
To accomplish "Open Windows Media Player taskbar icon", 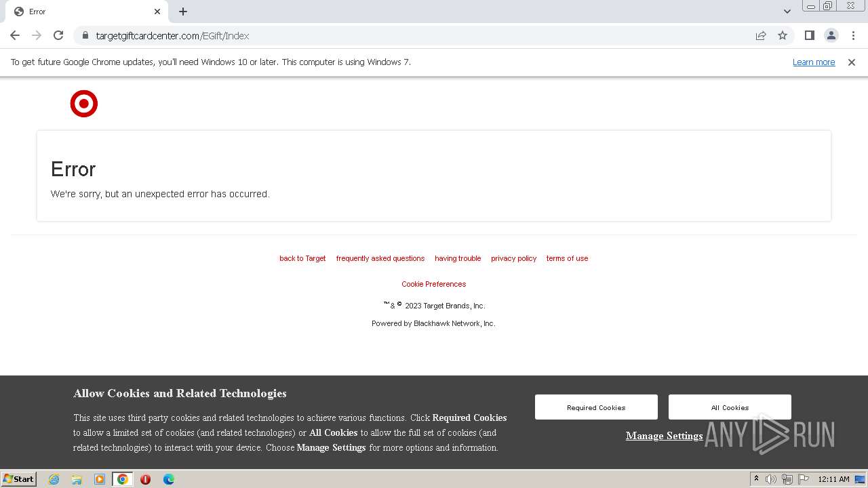I will tap(100, 479).
